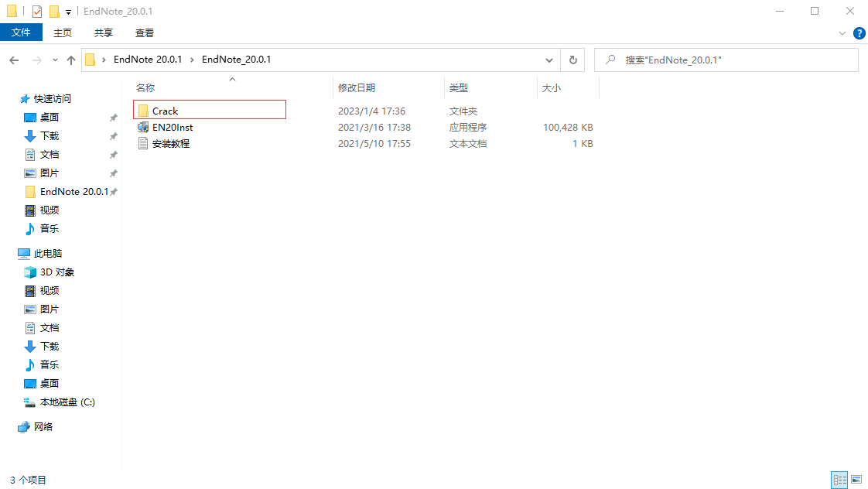Open Explorer help question mark
The image size is (868, 489).
[x=859, y=33]
